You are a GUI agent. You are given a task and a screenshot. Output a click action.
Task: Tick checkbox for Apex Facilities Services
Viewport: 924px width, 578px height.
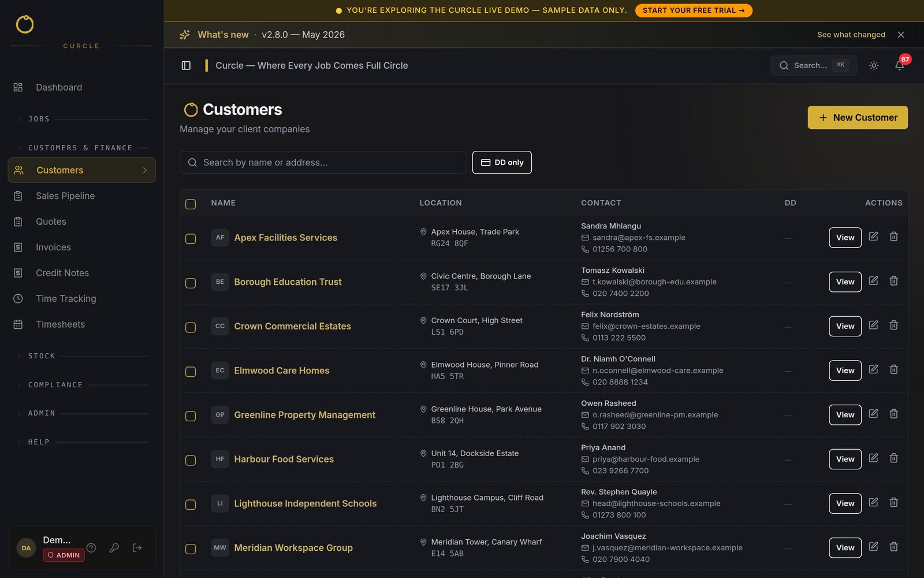click(x=191, y=239)
